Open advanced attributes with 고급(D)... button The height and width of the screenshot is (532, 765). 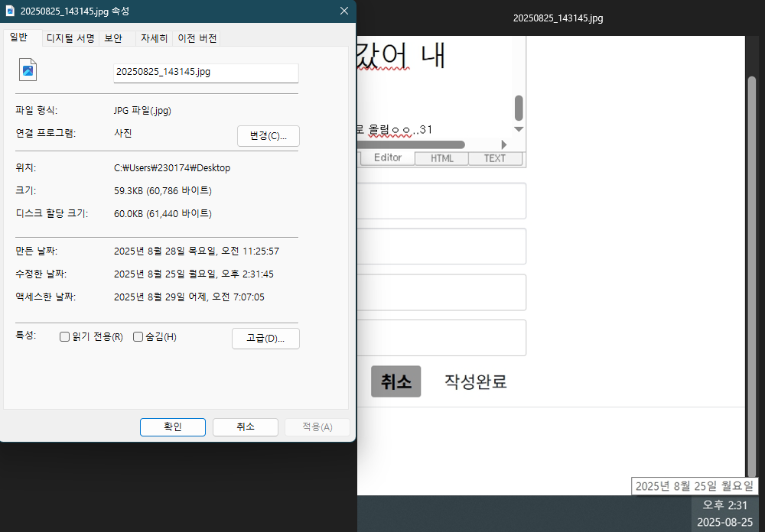coord(265,339)
